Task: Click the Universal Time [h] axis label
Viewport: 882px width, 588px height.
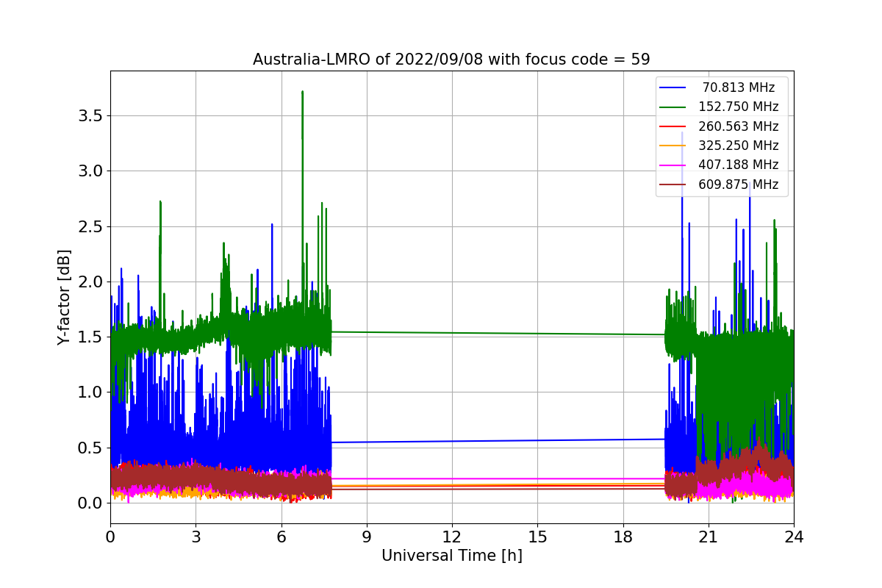Action: point(452,556)
